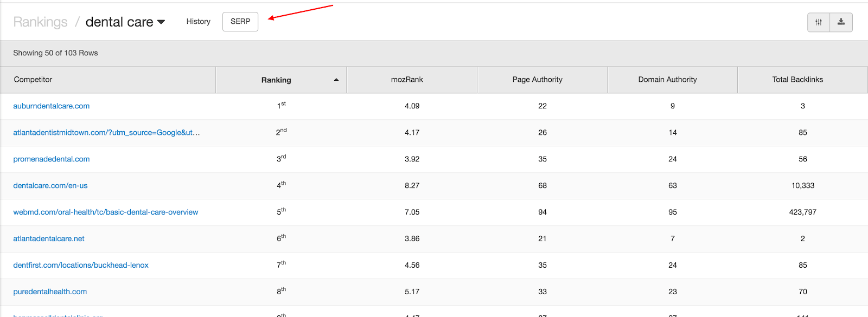Click the download export icon

point(841,22)
